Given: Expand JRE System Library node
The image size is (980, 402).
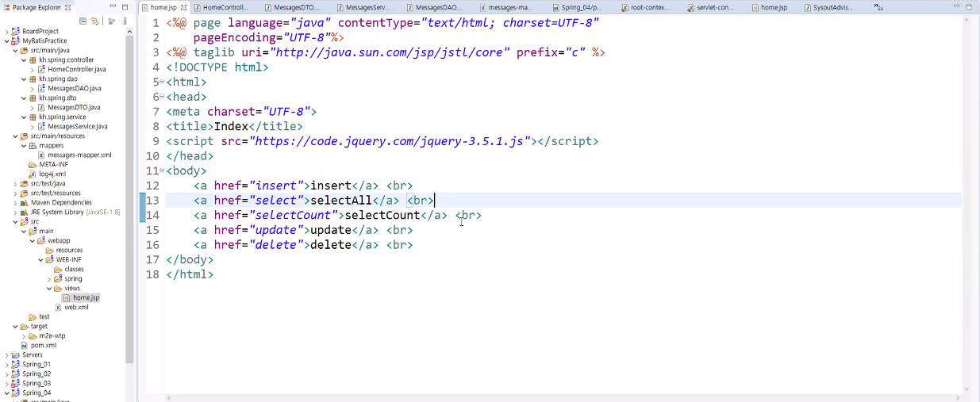Looking at the screenshot, I should (15, 212).
